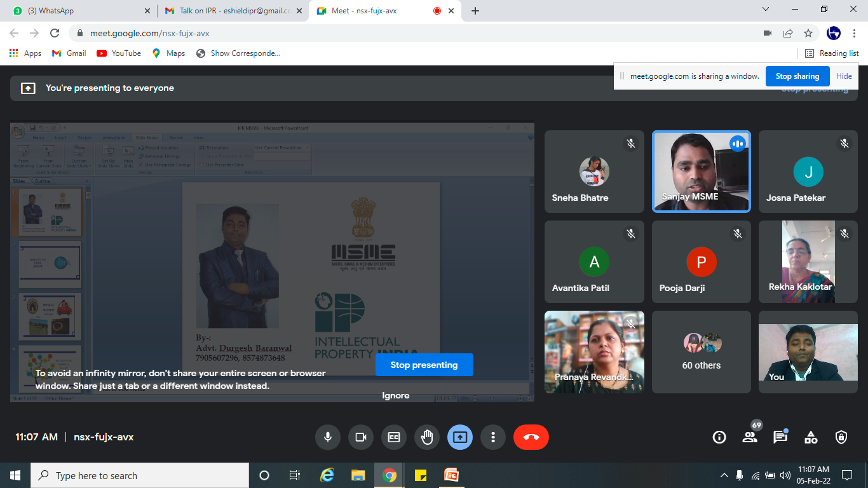Click the Windows Start button
868x488 pixels.
[15, 475]
